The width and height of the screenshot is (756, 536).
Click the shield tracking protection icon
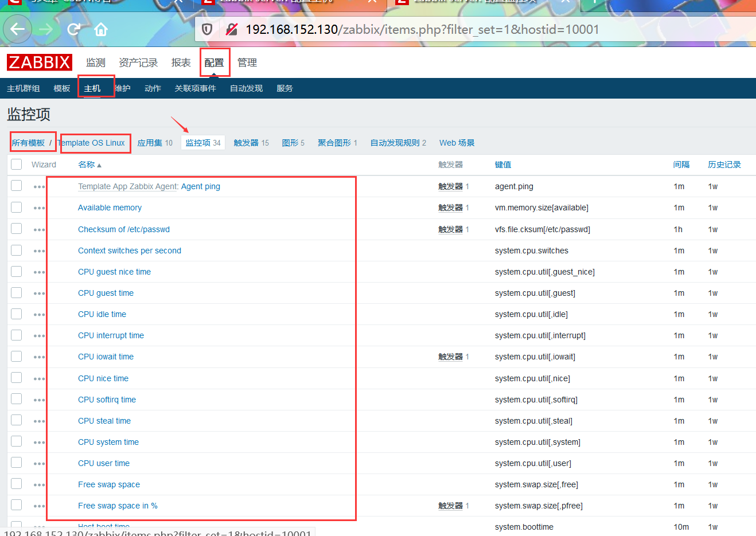click(208, 29)
